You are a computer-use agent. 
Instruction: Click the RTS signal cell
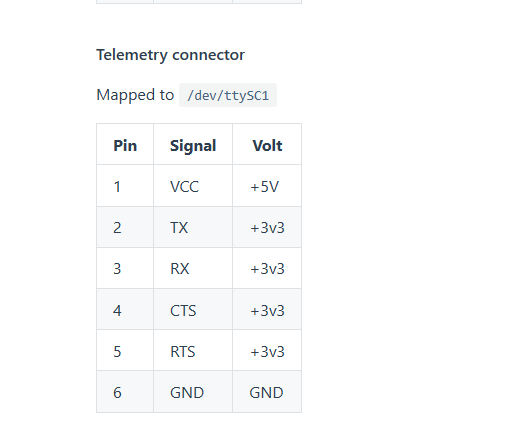[x=193, y=351]
